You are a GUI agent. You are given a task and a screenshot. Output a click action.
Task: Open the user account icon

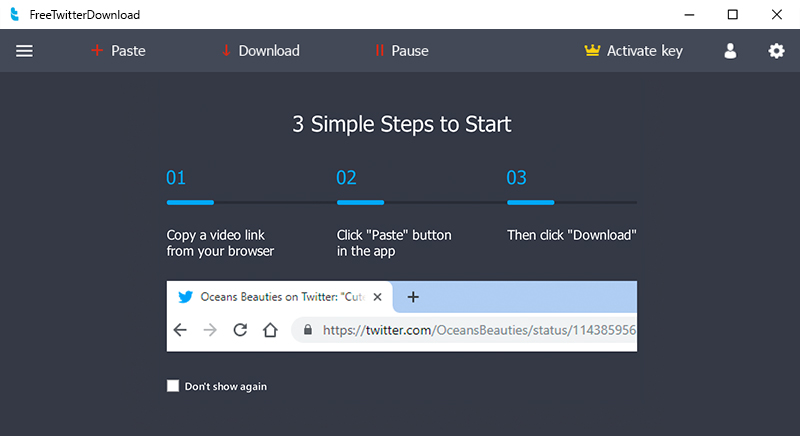click(x=730, y=51)
